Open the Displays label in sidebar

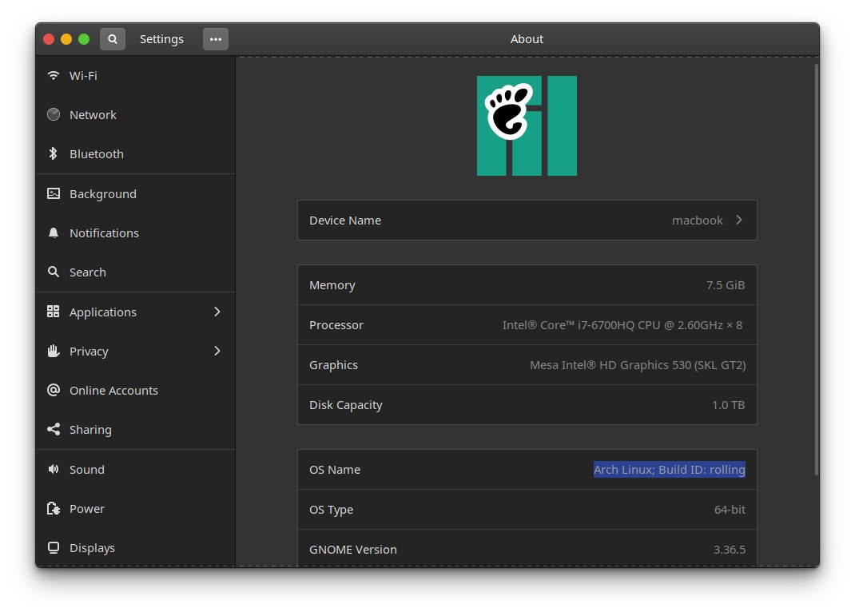point(92,548)
